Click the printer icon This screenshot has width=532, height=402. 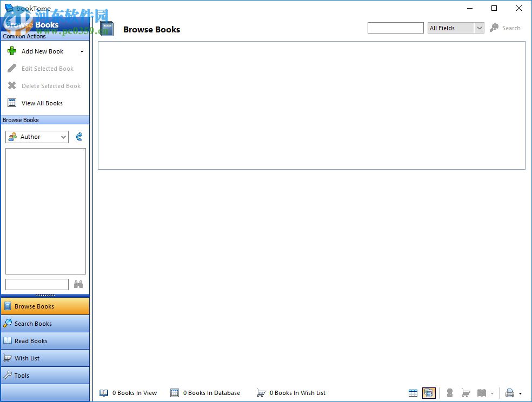point(510,393)
